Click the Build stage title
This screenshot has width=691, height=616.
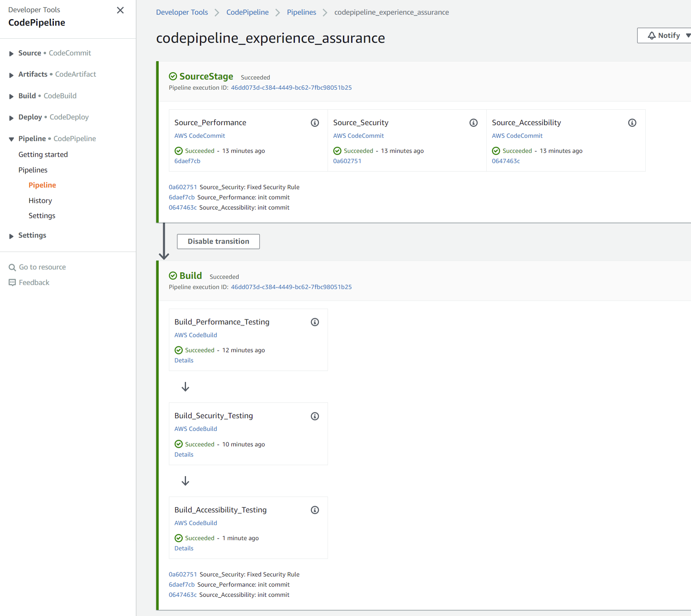pyautogui.click(x=191, y=276)
